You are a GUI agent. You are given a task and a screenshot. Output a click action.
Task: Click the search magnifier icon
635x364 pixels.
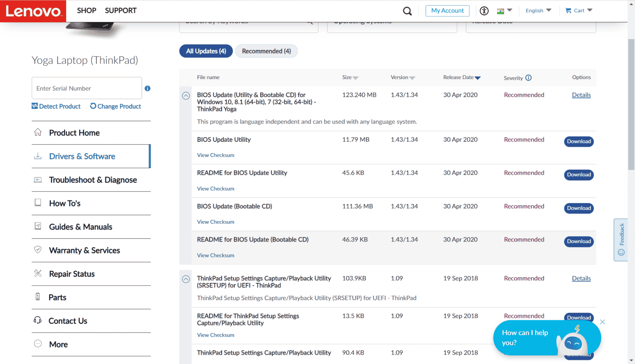(x=407, y=10)
